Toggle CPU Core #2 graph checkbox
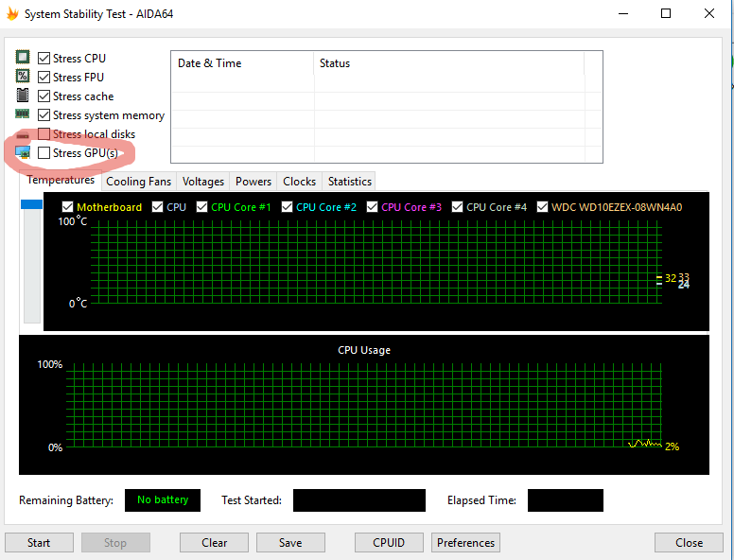 288,207
